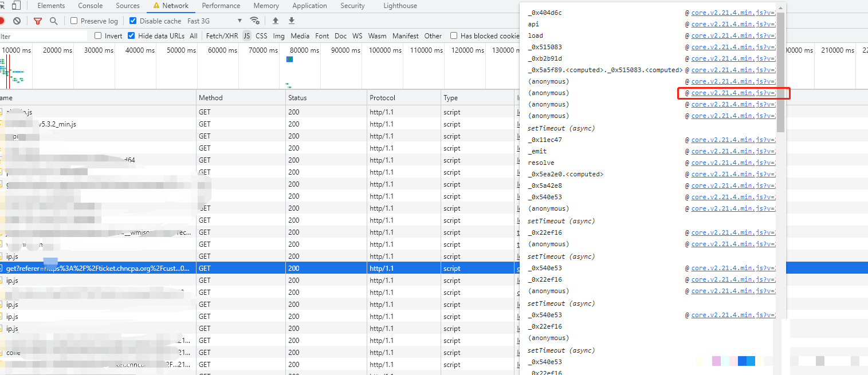
Task: Uncheck Hide data URLs checkbox
Action: 131,35
